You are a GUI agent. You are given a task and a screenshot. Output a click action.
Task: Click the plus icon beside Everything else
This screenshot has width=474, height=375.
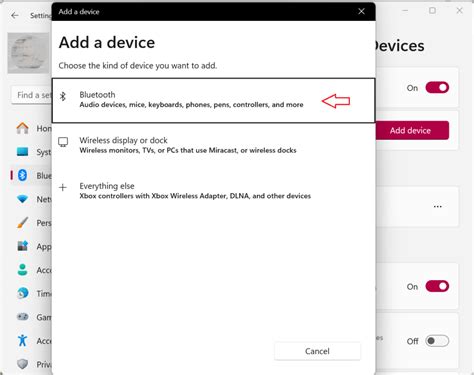pos(63,187)
